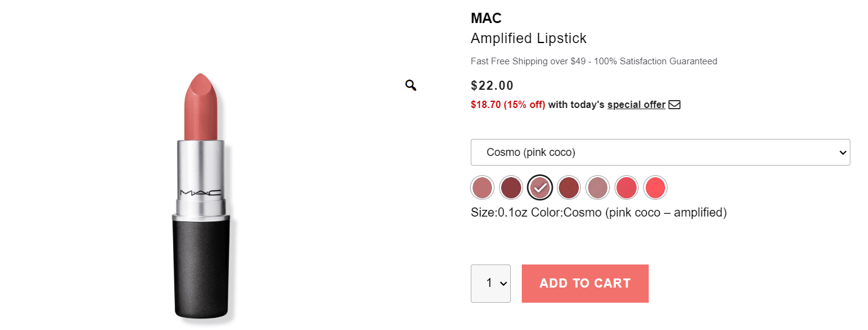Viewport: 868px width, 330px height.
Task: Click the envelope icon beside special offer
Action: pyautogui.click(x=674, y=104)
